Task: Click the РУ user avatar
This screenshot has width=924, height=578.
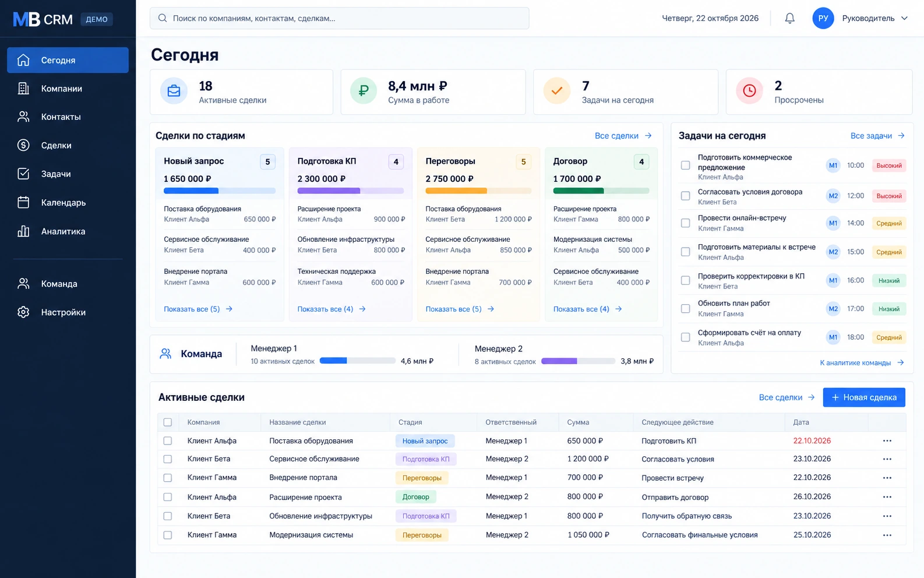Action: coord(823,18)
